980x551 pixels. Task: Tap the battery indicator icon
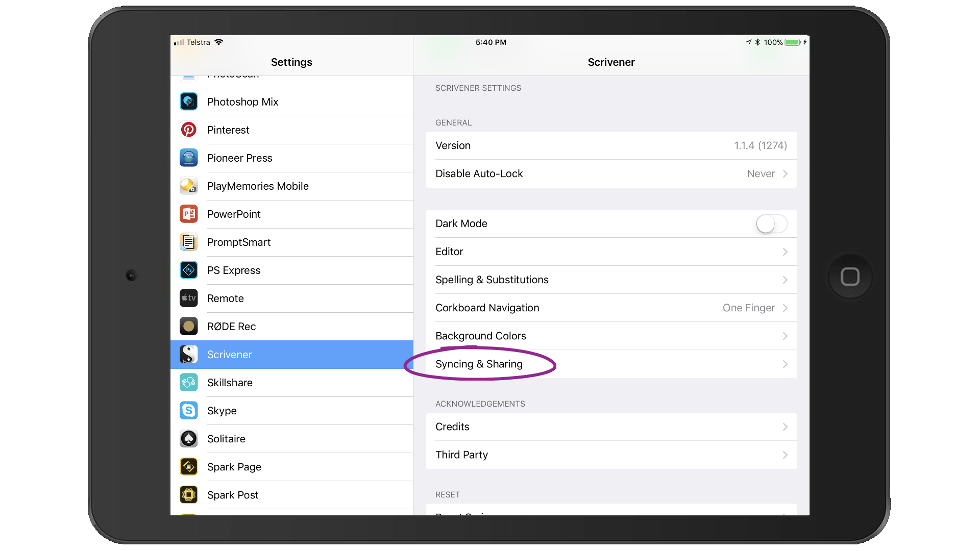[x=793, y=42]
